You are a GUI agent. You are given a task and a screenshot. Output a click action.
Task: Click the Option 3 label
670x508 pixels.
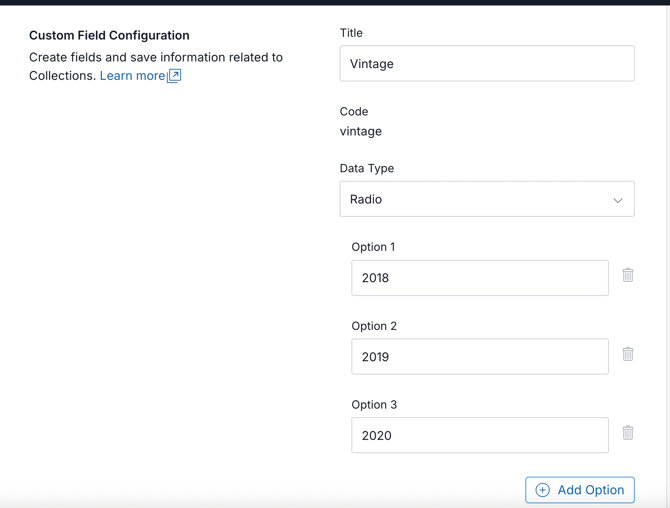(x=374, y=405)
